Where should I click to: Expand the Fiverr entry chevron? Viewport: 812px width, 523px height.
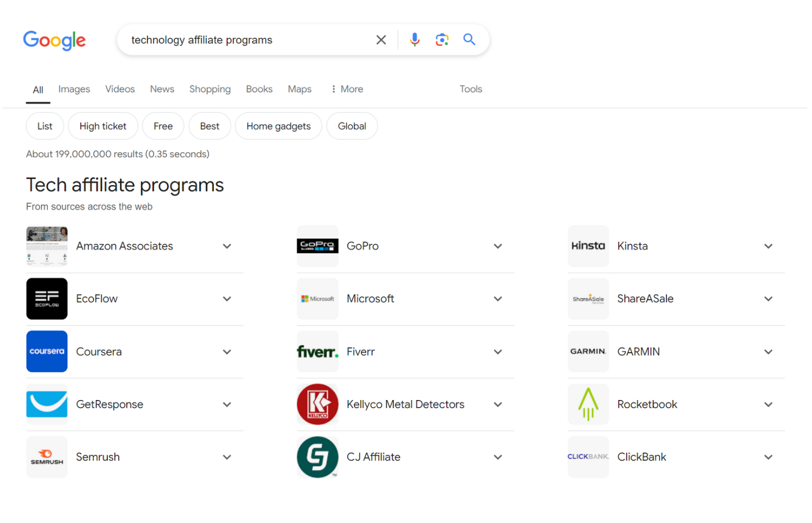coord(497,352)
